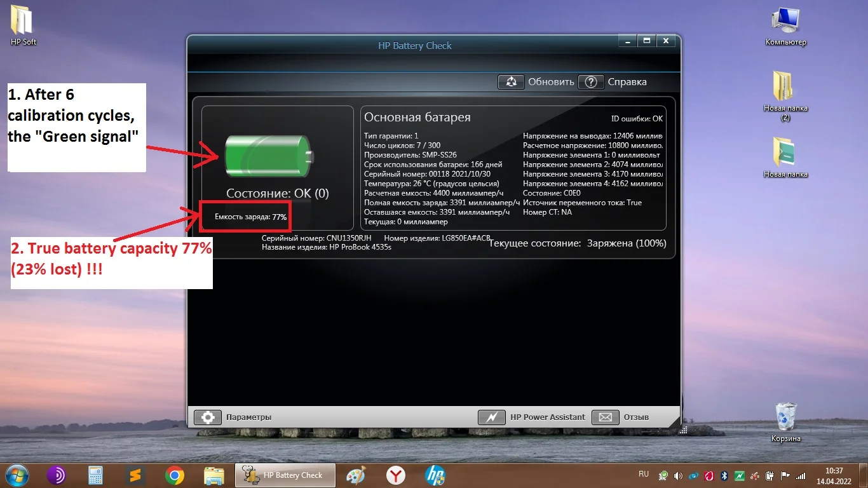Click the Номер CT: NA line

click(547, 212)
